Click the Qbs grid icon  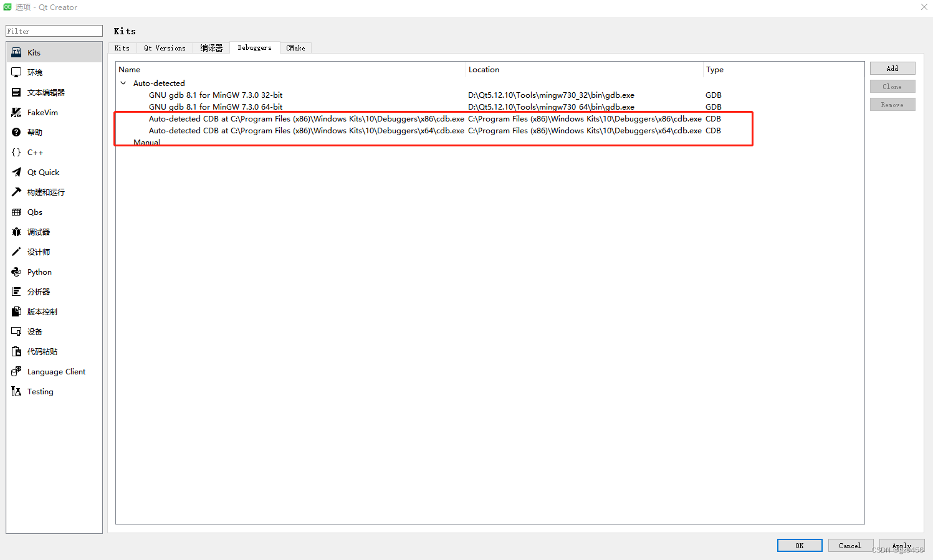(x=16, y=212)
